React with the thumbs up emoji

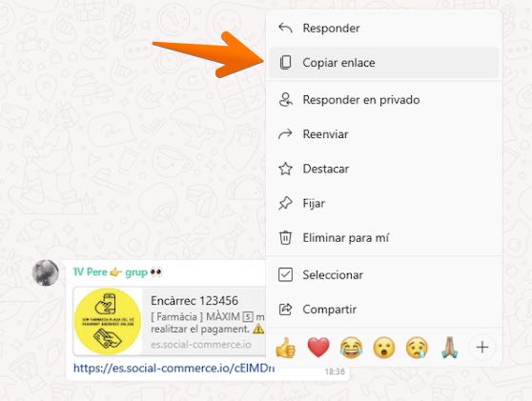pyautogui.click(x=286, y=348)
